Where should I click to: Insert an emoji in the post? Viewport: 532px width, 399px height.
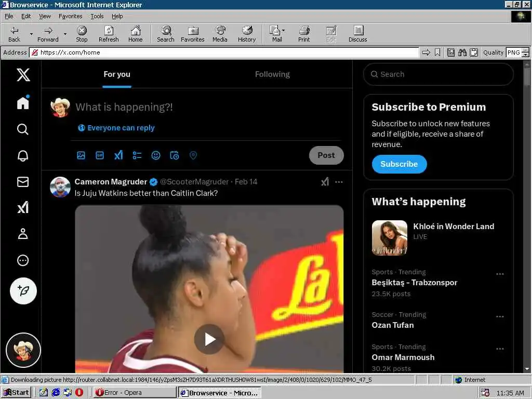(x=156, y=155)
